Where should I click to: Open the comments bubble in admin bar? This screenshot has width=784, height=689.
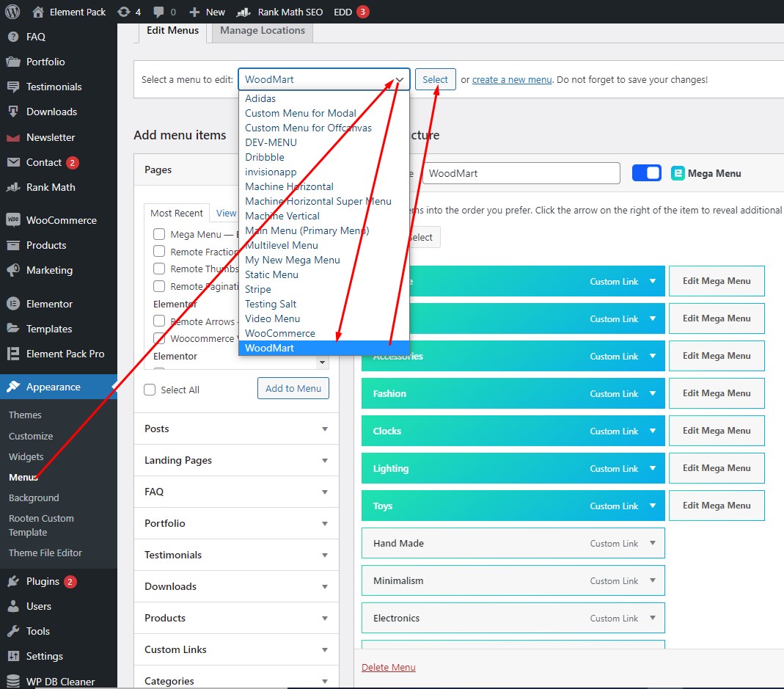tap(161, 11)
